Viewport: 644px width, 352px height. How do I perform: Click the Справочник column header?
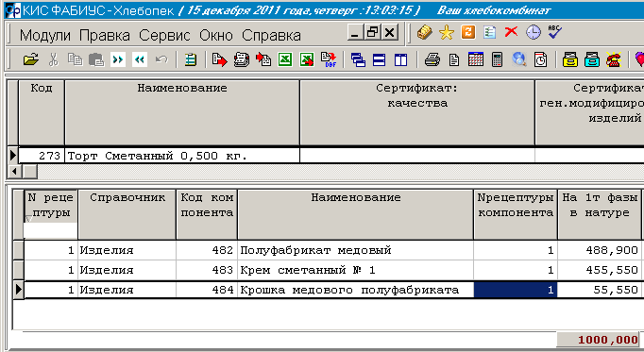coord(127,214)
